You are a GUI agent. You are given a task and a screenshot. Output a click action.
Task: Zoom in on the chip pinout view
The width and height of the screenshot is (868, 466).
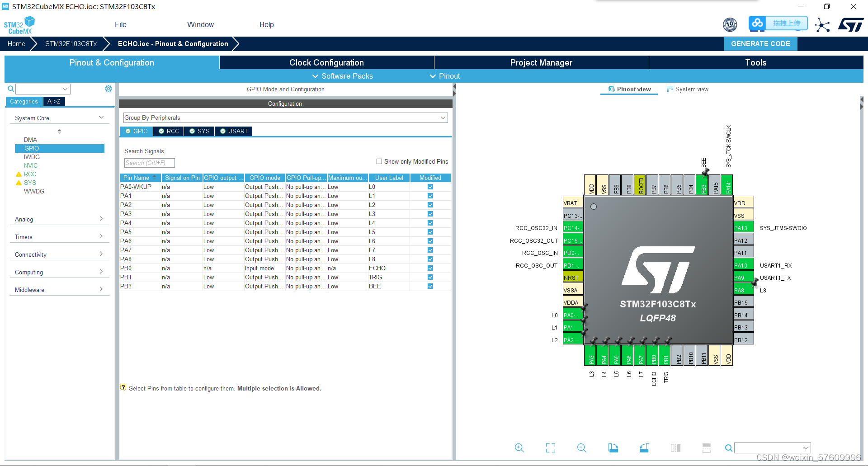(519, 448)
